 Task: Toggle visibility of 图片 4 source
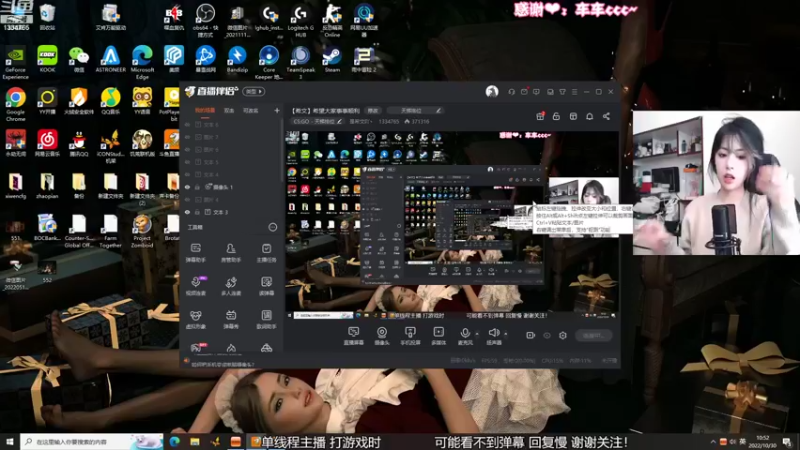187,199
